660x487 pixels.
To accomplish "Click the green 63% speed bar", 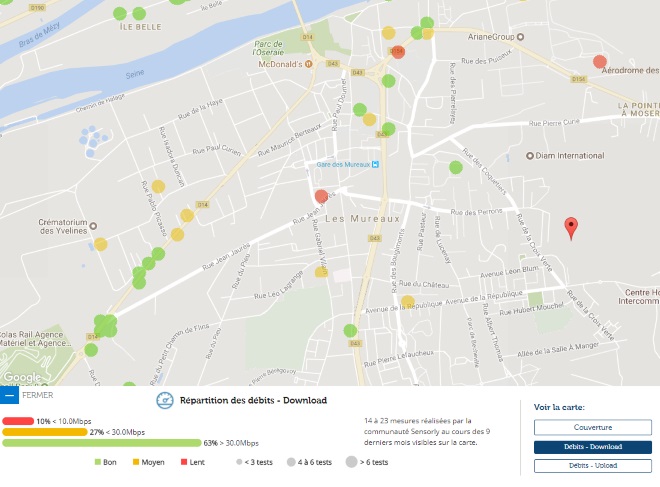I will pyautogui.click(x=101, y=443).
